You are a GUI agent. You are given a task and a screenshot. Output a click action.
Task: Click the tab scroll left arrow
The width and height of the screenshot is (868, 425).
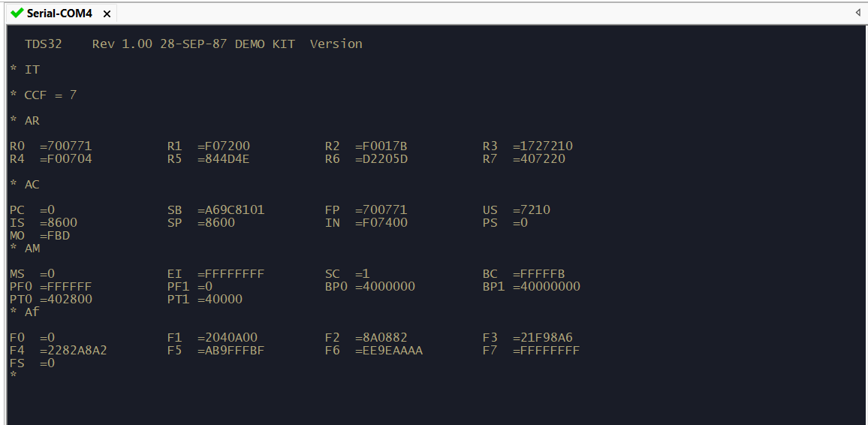(857, 13)
